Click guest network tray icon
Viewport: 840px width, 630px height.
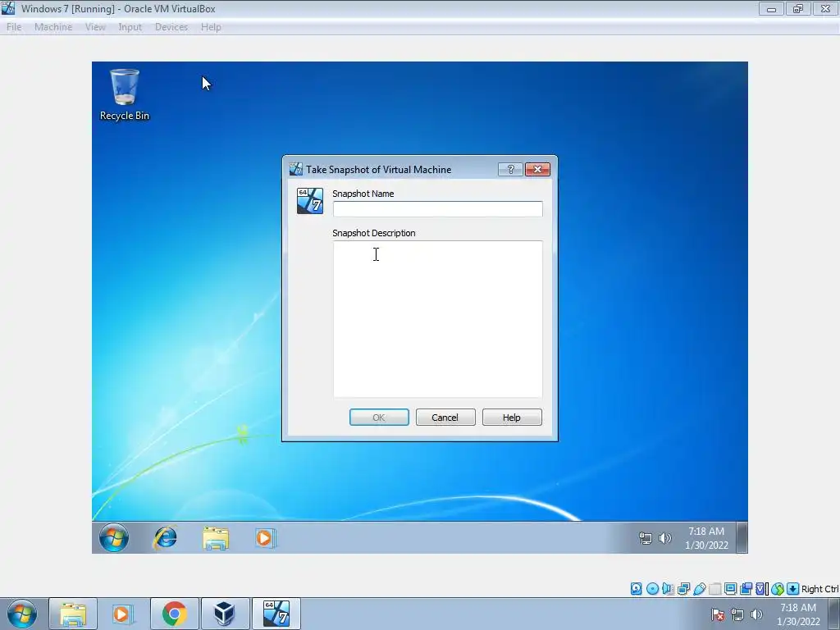pyautogui.click(x=646, y=538)
